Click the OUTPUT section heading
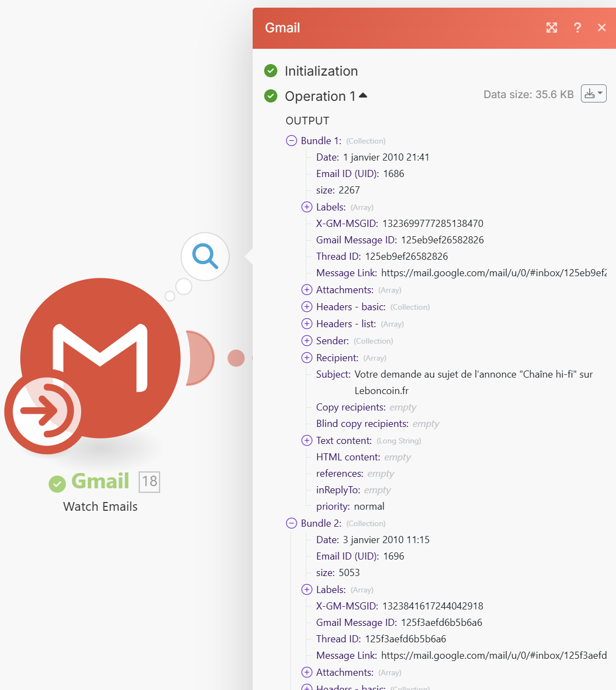 tap(307, 121)
